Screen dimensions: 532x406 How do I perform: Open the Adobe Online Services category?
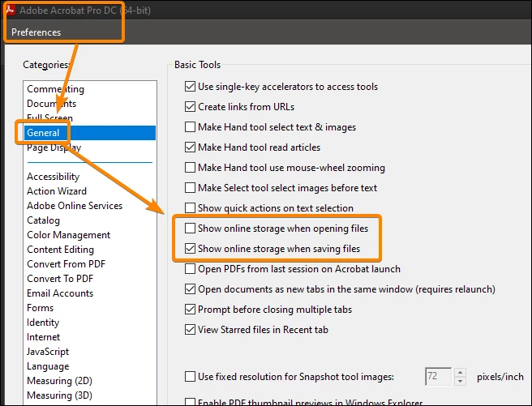point(75,206)
